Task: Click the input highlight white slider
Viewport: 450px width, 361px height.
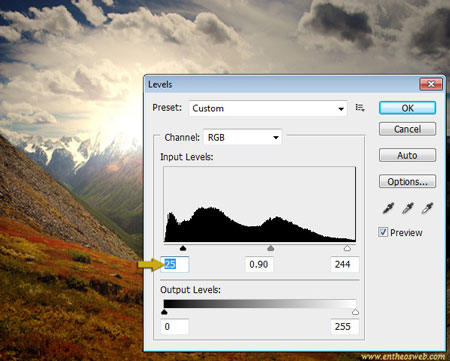Action: [347, 248]
